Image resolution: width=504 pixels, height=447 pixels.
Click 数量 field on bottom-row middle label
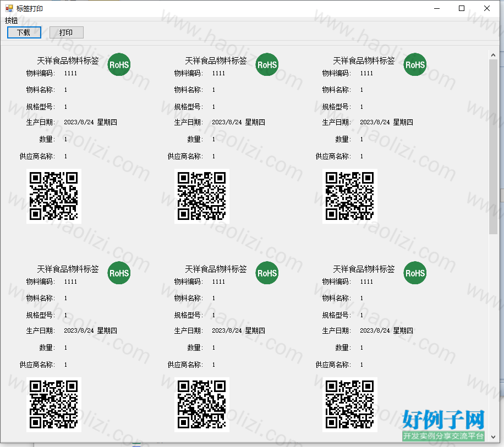coord(201,347)
